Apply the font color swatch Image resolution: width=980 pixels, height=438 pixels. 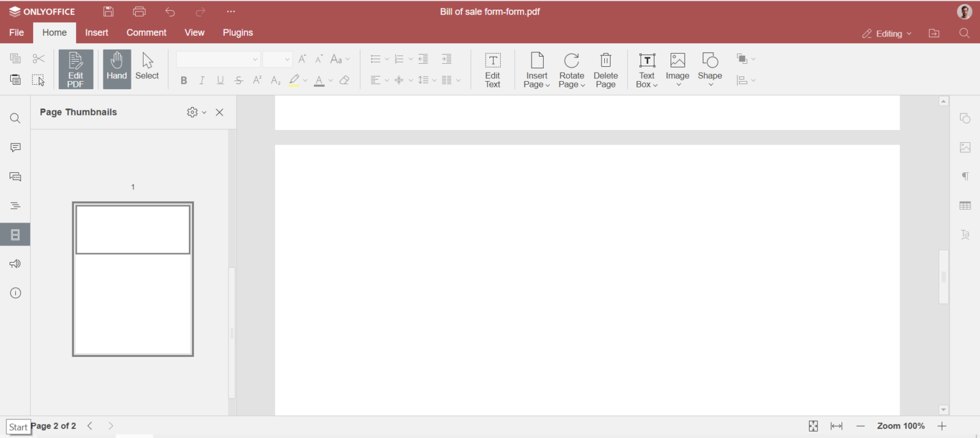point(320,80)
